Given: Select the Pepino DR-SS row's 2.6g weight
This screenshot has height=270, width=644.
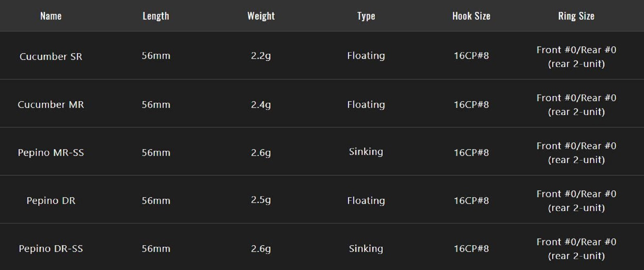Looking at the screenshot, I should tap(261, 249).
